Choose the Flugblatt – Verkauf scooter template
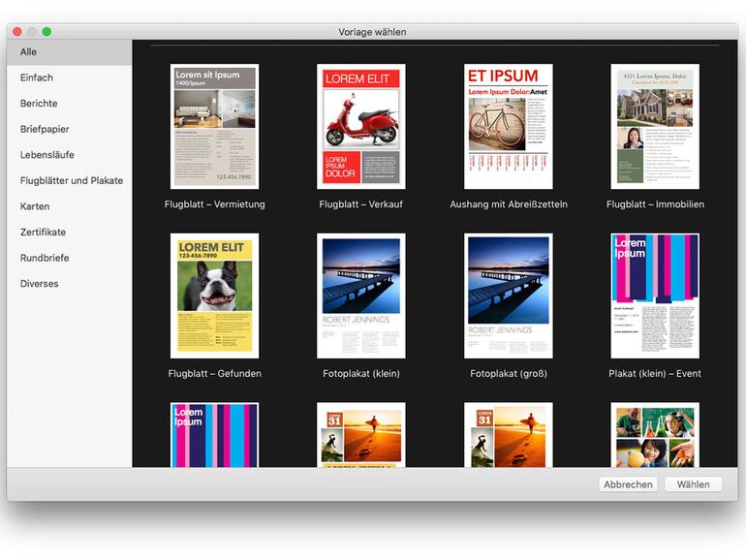The height and width of the screenshot is (560, 746). [x=360, y=126]
